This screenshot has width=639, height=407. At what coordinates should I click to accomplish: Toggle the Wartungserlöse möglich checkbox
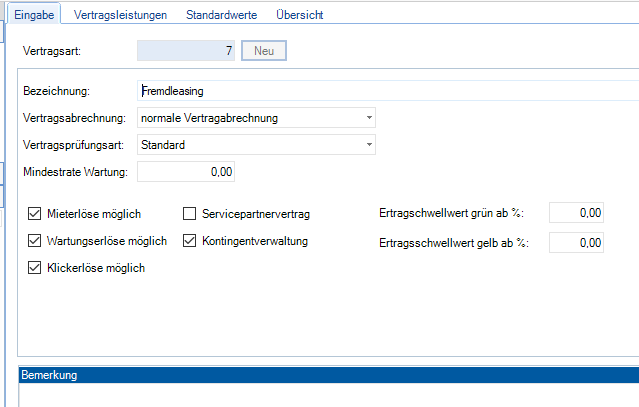(x=35, y=241)
